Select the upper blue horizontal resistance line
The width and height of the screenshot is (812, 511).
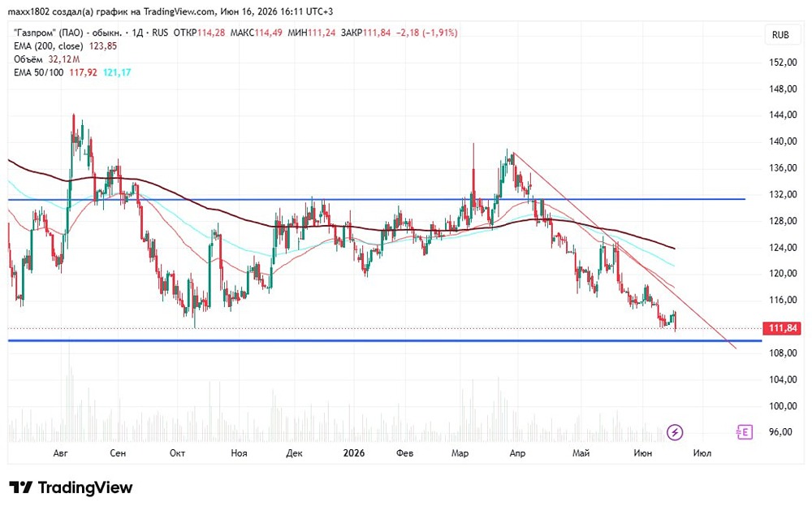[x=377, y=199]
